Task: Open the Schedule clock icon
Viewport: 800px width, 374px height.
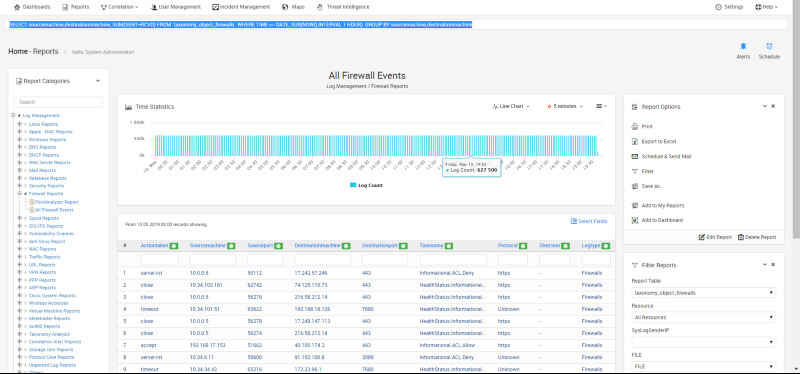Action: point(769,46)
